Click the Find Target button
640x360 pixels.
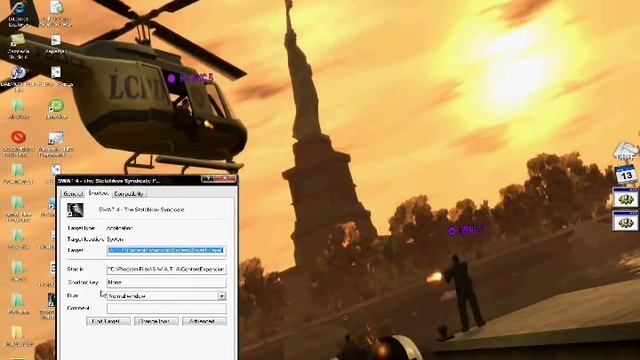pyautogui.click(x=108, y=321)
